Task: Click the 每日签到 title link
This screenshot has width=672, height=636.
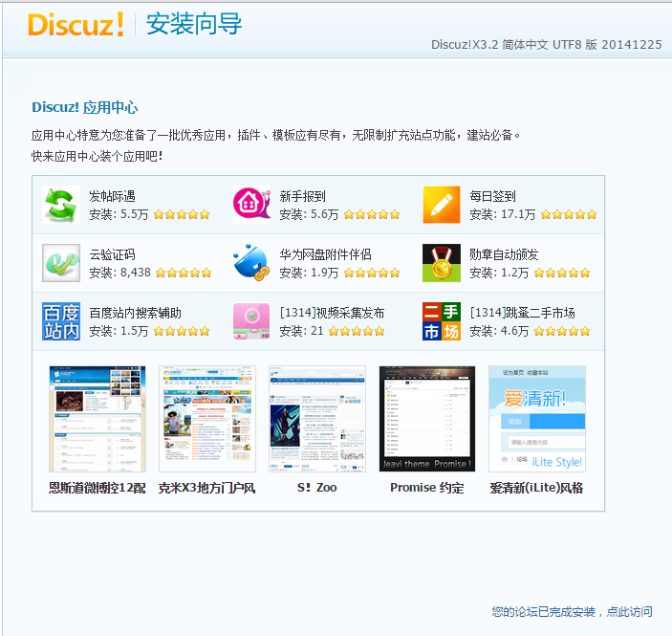Action: 492,196
